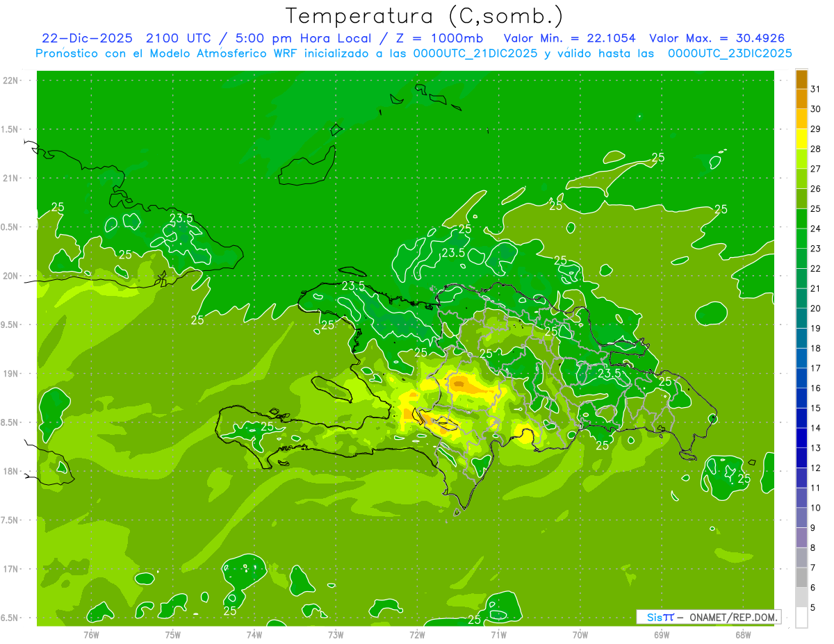Click the legend value "18"
Screen dimensions: 834x644
(816, 348)
